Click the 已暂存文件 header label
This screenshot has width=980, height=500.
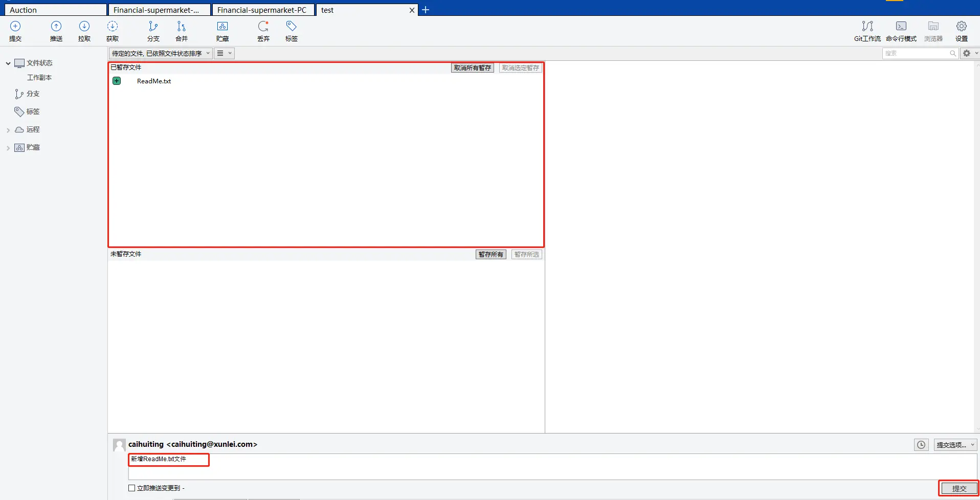(x=126, y=67)
